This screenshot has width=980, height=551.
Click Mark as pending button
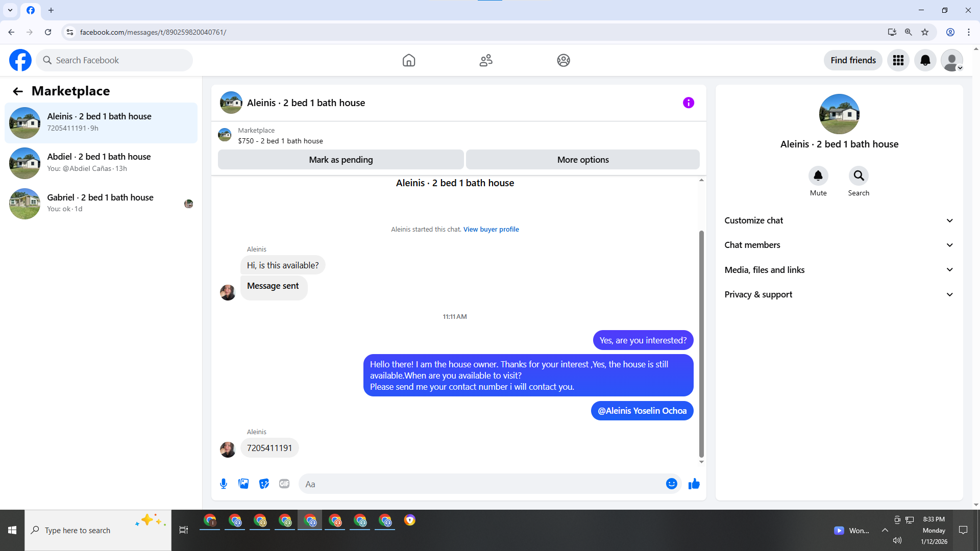(x=340, y=160)
